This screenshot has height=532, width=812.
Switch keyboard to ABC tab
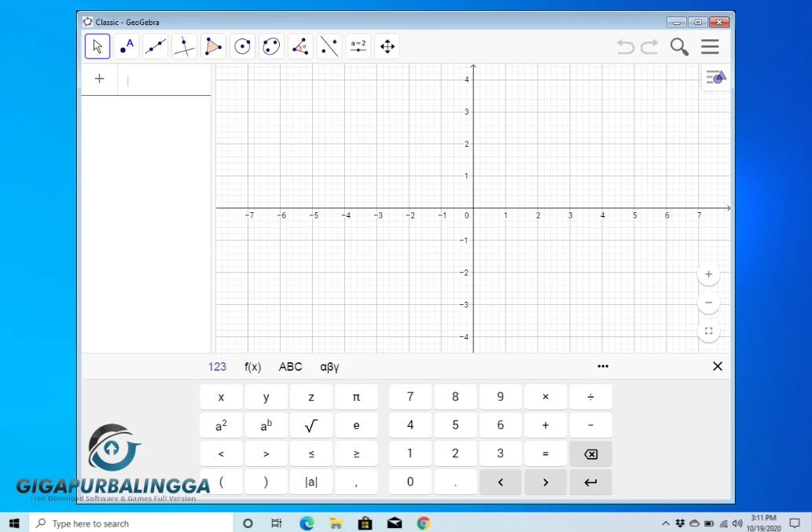coord(291,366)
